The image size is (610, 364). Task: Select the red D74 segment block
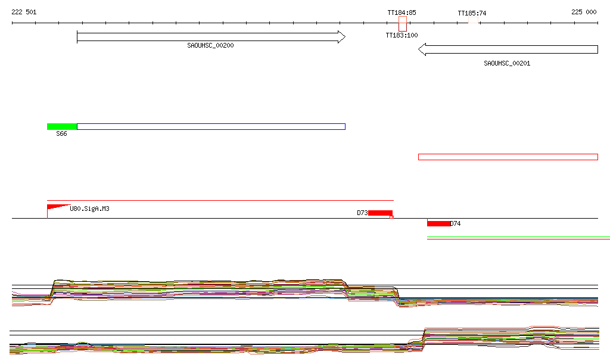[438, 223]
